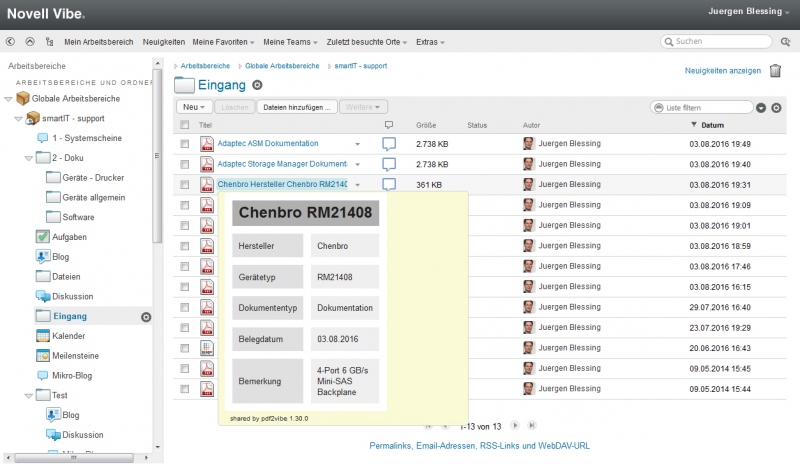Collapse the 2 - Doku folder node
The height and width of the screenshot is (464, 800).
pos(29,158)
